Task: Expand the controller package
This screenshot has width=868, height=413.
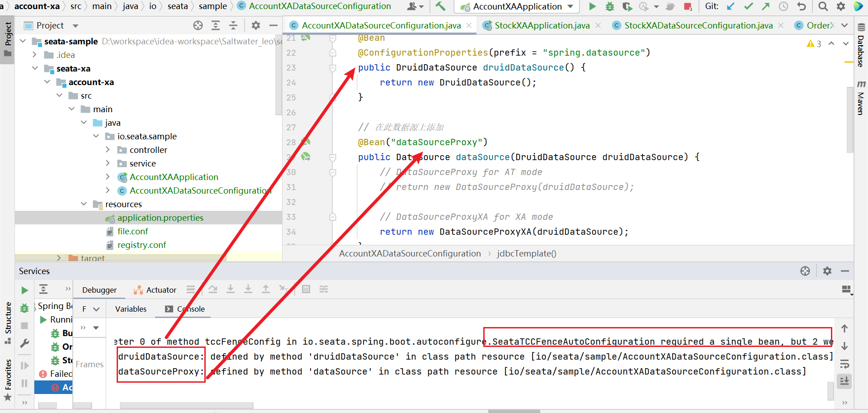Action: [108, 150]
